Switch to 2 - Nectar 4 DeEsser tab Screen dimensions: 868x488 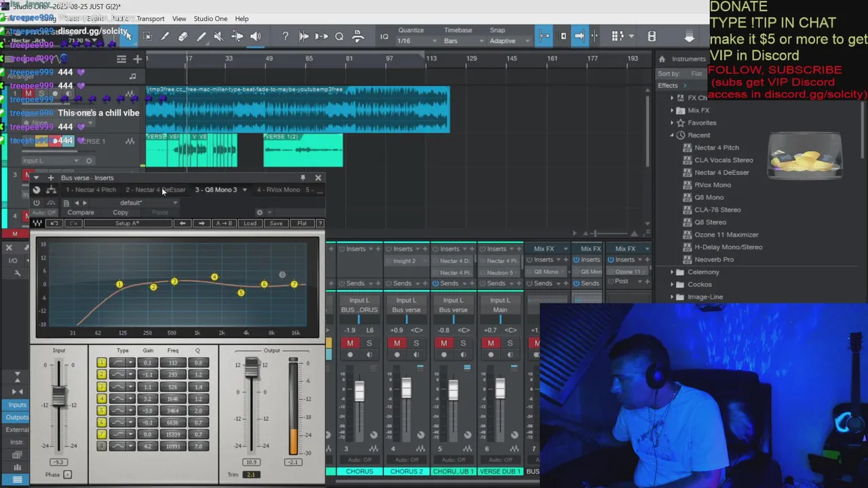click(x=155, y=190)
